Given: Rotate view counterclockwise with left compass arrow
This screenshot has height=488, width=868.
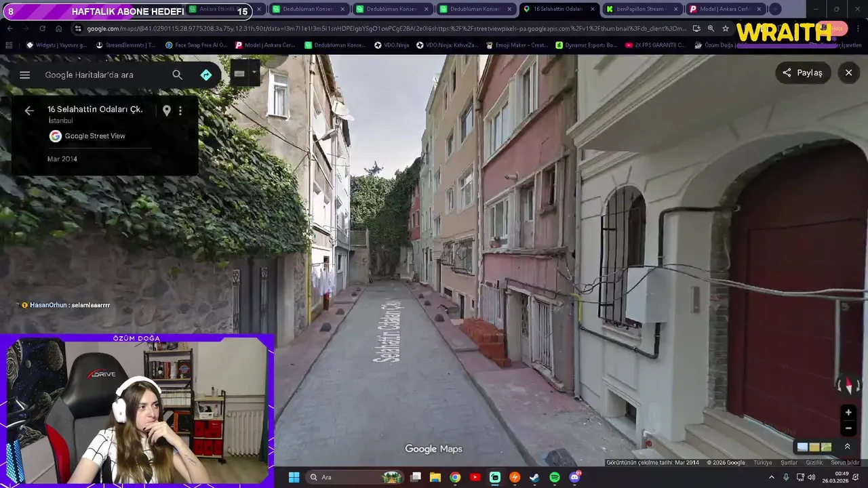Looking at the screenshot, I should point(840,386).
